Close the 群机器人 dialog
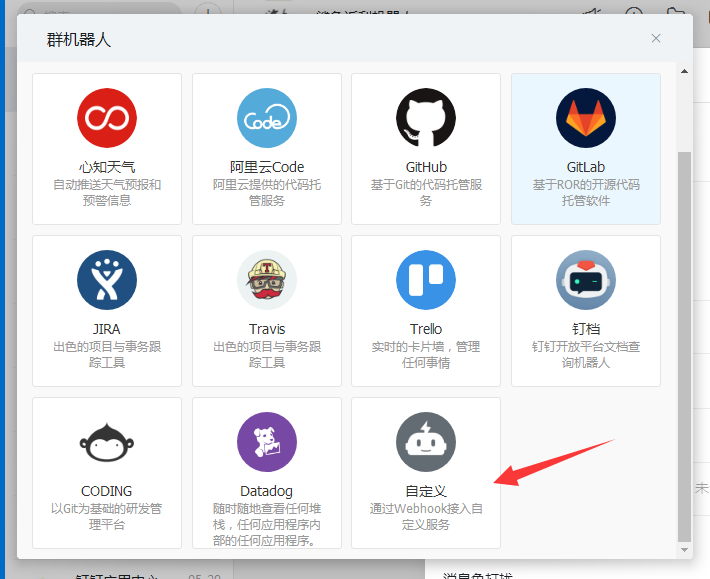 [656, 38]
